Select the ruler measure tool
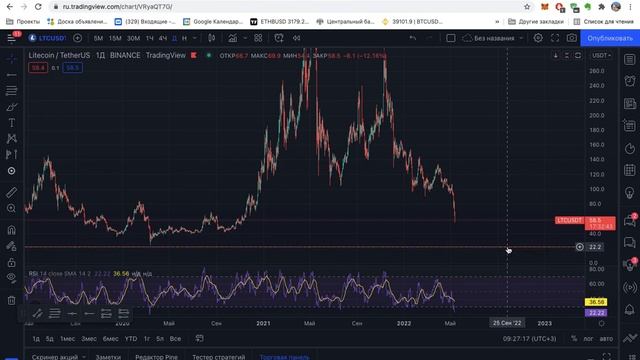The image size is (640, 360). pos(11,192)
